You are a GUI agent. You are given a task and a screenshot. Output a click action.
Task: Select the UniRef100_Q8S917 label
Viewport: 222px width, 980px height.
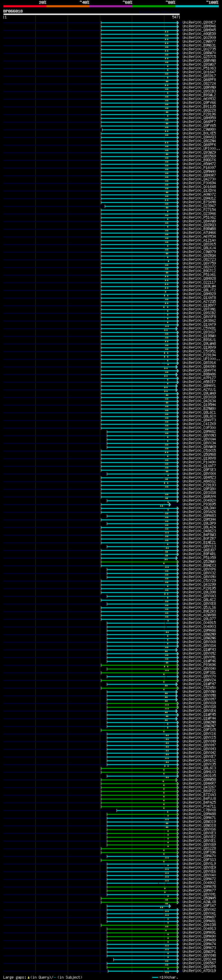tap(199, 76)
